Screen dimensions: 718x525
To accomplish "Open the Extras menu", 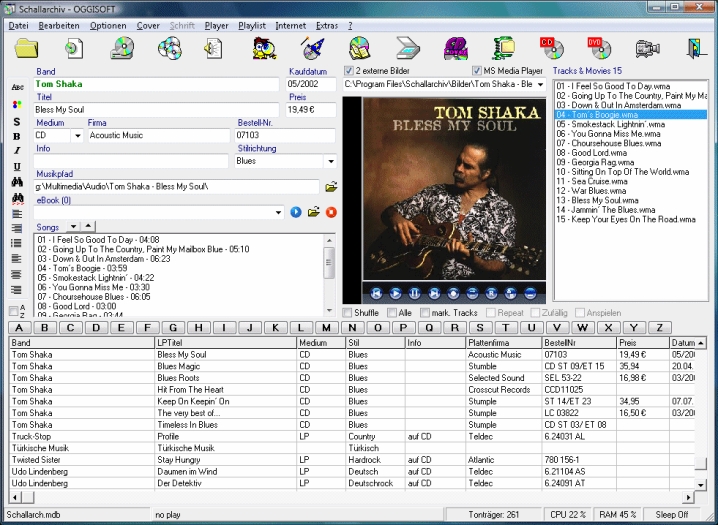I will click(x=326, y=25).
